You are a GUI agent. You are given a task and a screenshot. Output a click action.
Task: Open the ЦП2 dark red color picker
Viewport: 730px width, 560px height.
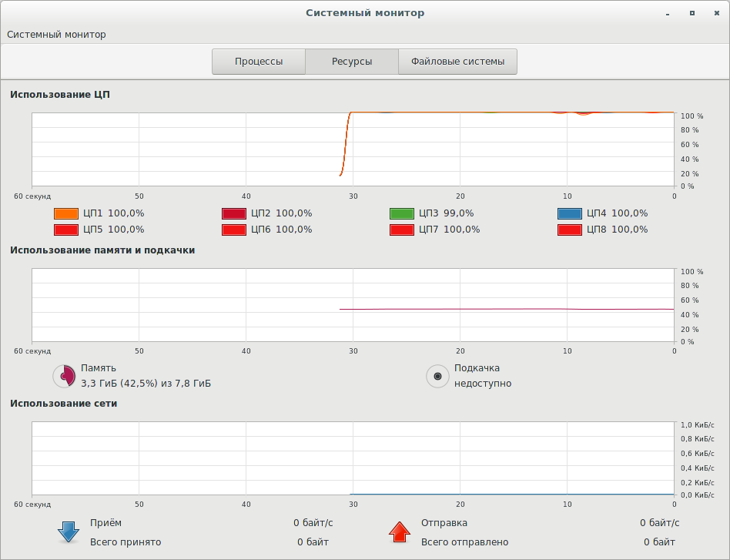point(234,213)
